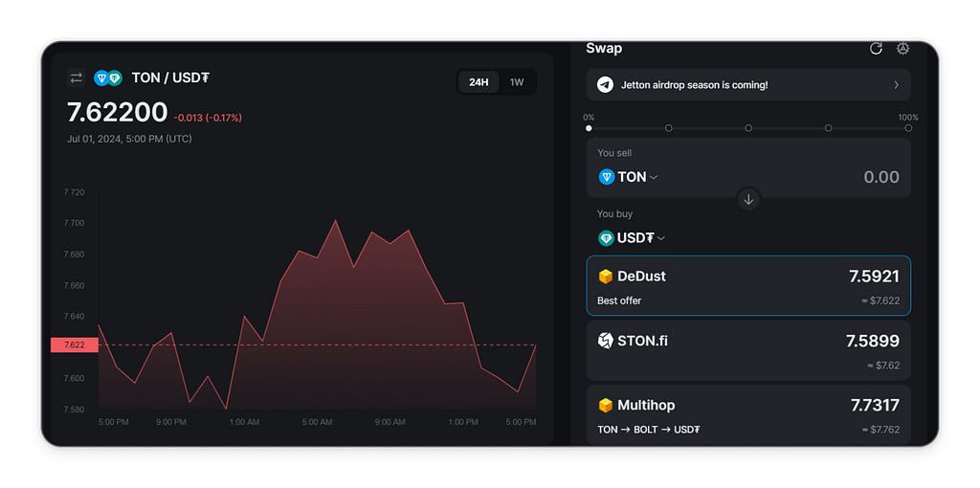Open the airdrop banner chevron

(x=896, y=84)
